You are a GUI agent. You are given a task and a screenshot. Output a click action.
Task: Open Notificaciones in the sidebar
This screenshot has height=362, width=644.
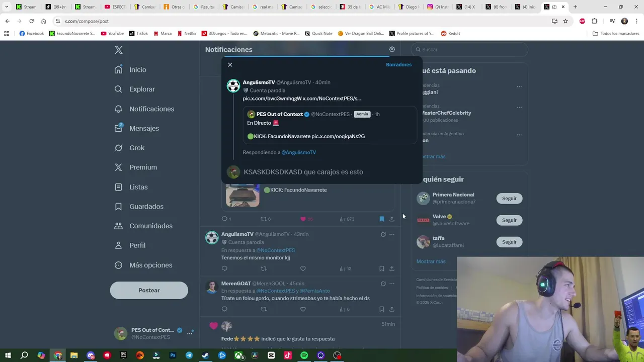[144, 109]
